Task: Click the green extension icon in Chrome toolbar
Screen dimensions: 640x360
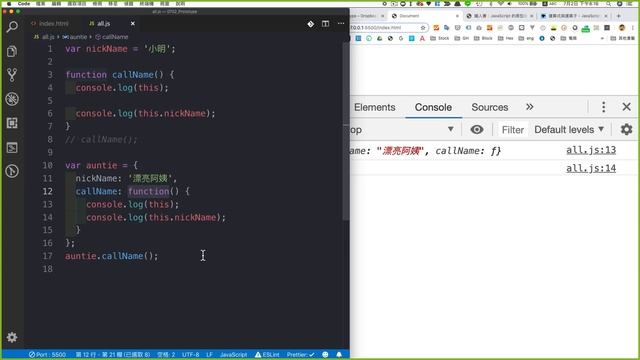Action: (x=585, y=28)
